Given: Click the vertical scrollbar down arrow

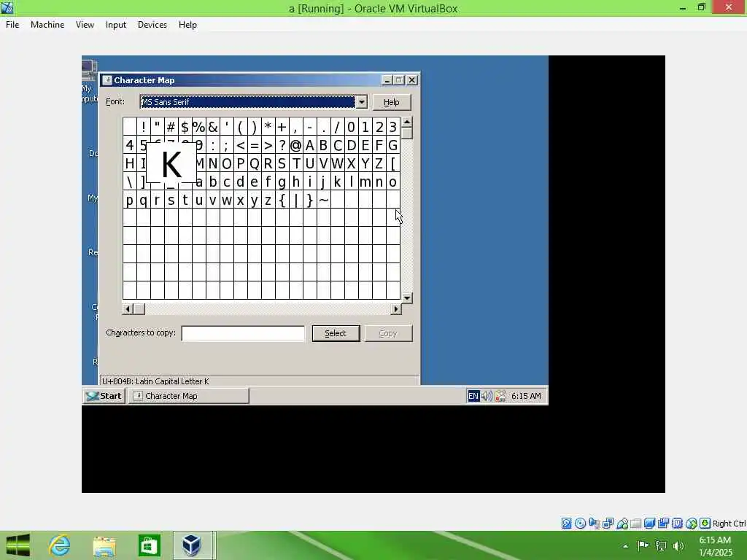Looking at the screenshot, I should [407, 298].
